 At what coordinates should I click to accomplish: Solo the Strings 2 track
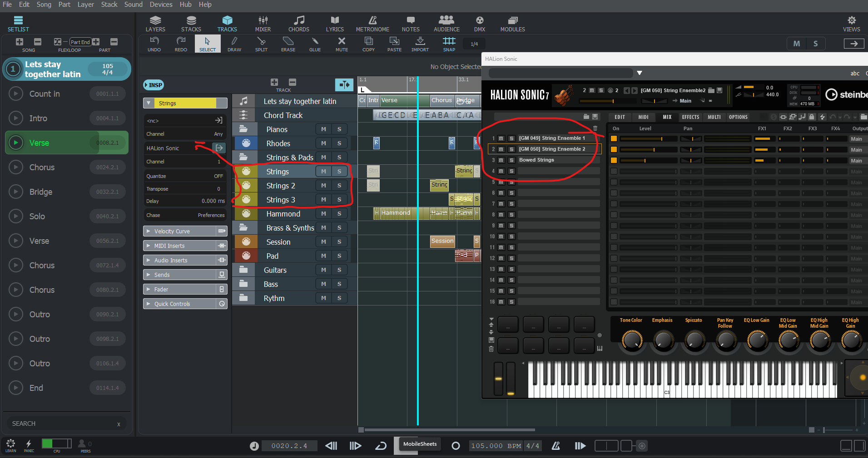(x=339, y=186)
